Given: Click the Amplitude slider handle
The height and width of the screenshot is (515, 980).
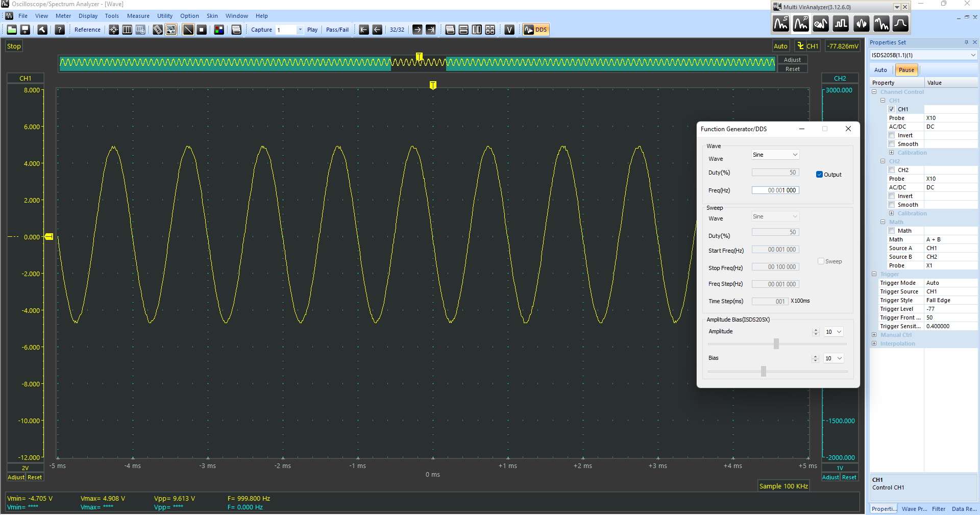Looking at the screenshot, I should click(776, 344).
